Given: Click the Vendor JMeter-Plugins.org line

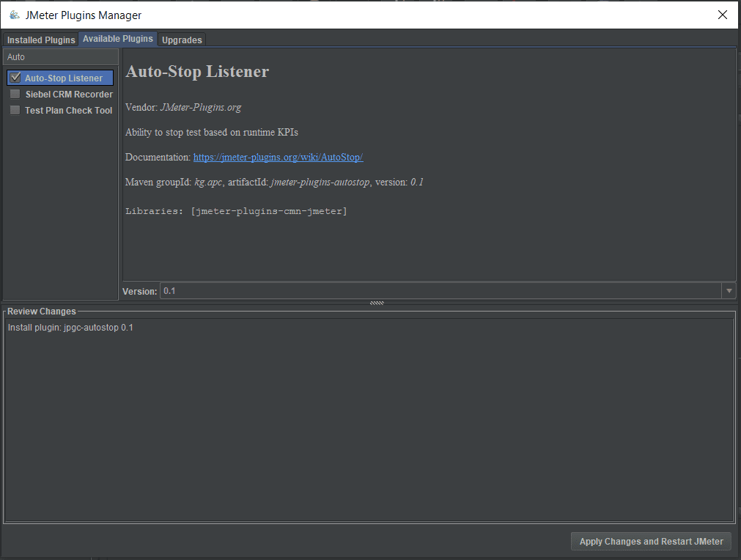Looking at the screenshot, I should [183, 107].
